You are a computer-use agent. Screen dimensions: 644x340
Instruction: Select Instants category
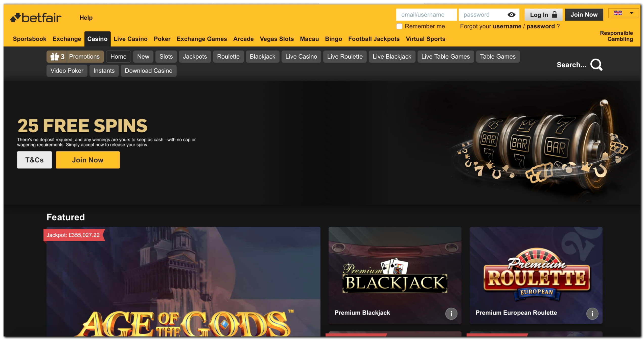(x=104, y=71)
